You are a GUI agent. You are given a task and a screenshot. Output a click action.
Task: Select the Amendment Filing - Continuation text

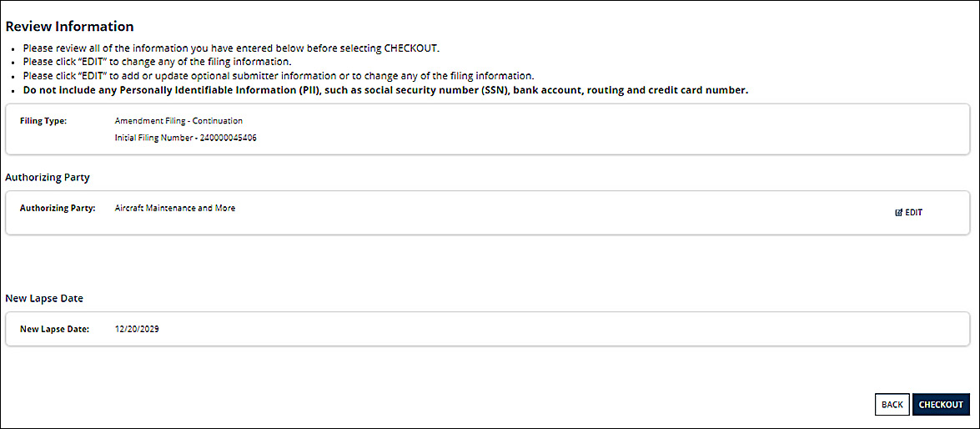178,121
